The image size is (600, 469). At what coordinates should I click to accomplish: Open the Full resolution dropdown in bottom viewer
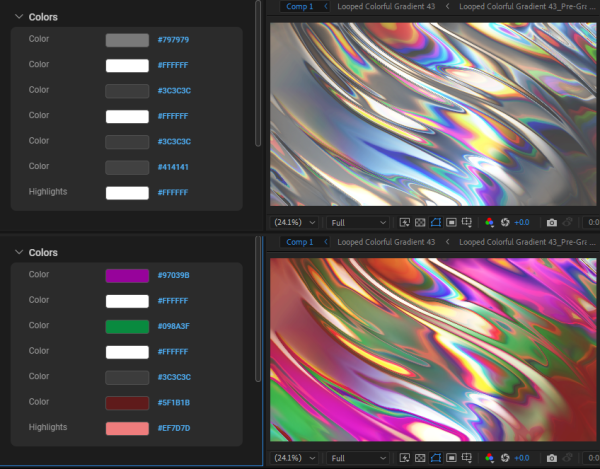point(358,458)
